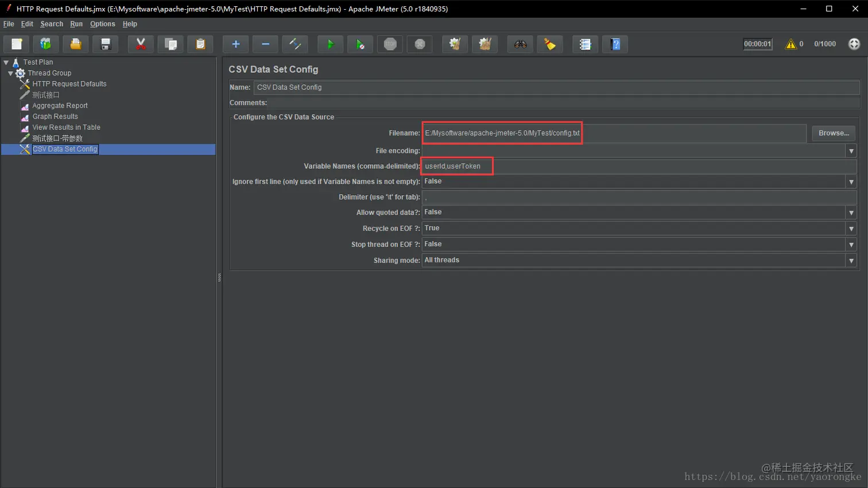Open the Function Helper dialog icon

coord(585,44)
